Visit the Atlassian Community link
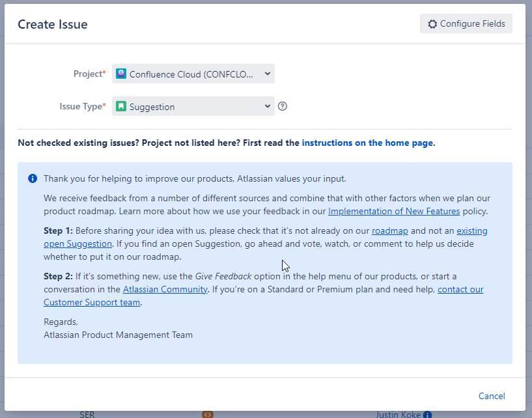The image size is (532, 418). 165,290
